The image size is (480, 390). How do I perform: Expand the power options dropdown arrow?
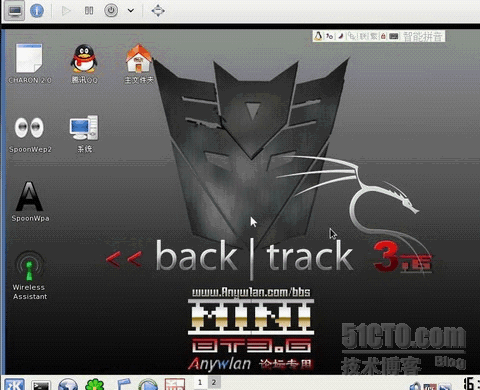pyautogui.click(x=131, y=11)
